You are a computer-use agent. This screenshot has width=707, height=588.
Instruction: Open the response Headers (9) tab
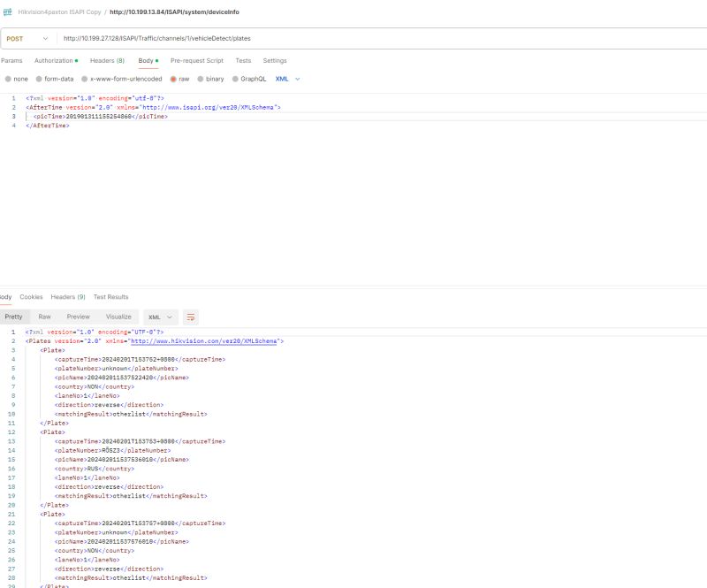(x=67, y=296)
